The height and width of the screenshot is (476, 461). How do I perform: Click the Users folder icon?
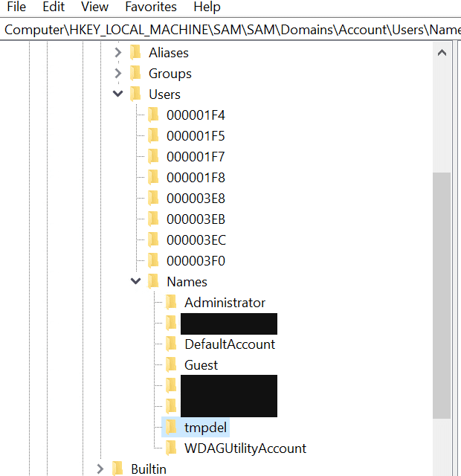coord(135,94)
